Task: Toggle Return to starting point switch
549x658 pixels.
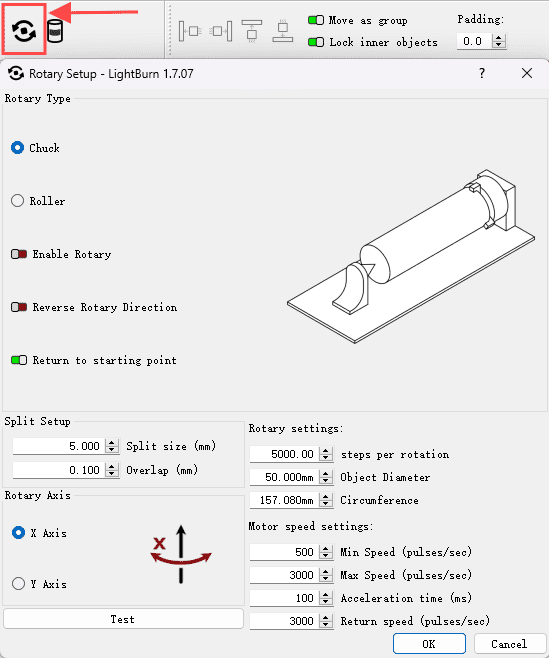Action: [19, 360]
